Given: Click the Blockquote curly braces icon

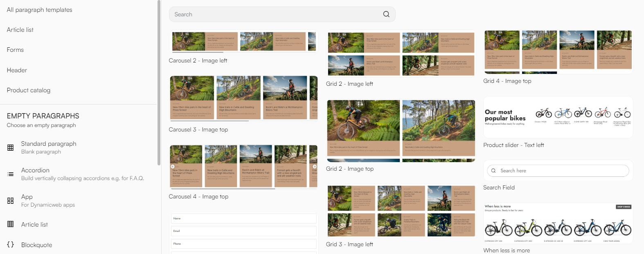Looking at the screenshot, I should 11,245.
